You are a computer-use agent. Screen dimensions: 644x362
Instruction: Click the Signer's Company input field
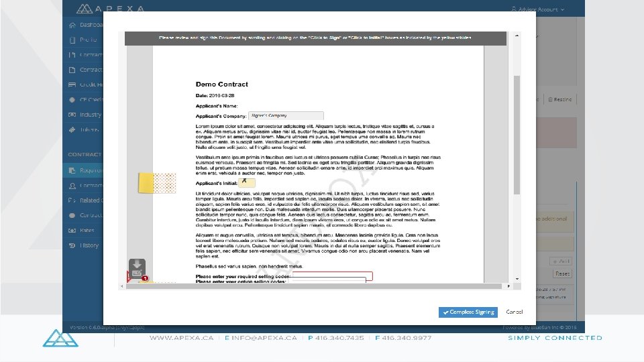pyautogui.click(x=286, y=116)
